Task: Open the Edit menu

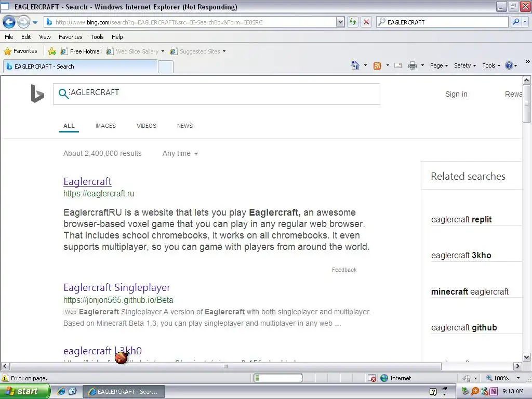Action: pyautogui.click(x=26, y=37)
